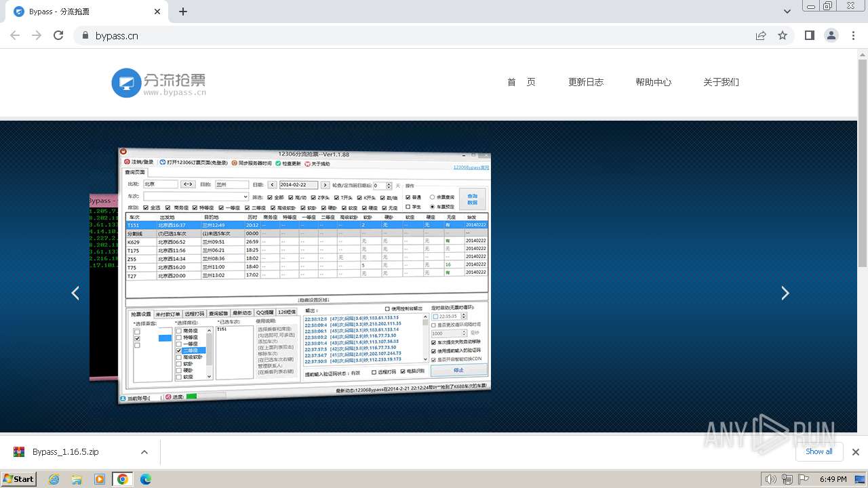Click the 12306分流抢票 screenshot slide
Image resolution: width=868 pixels, height=488 pixels.
point(304,274)
